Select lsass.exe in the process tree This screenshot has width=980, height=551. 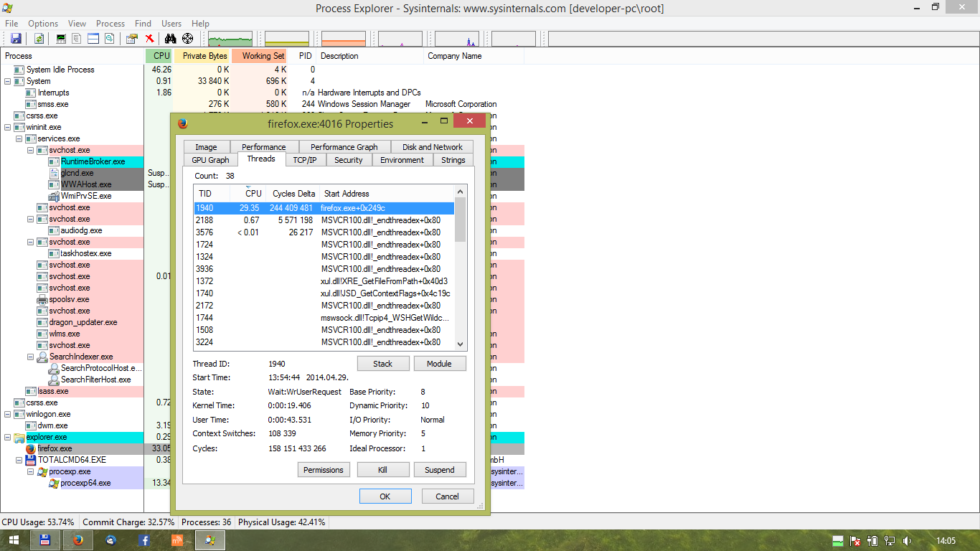[x=53, y=391]
